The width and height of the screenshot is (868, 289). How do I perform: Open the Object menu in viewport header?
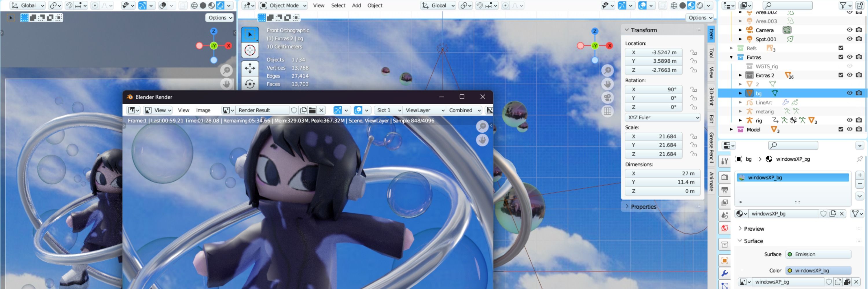click(375, 5)
